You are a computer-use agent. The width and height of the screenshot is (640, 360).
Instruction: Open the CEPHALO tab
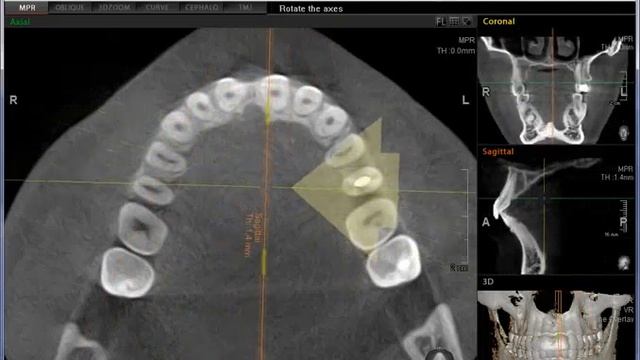pos(201,8)
